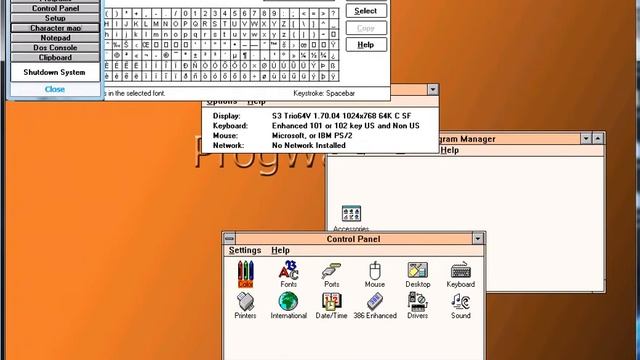Select the ™ trademark character in the grid

click(x=274, y=44)
